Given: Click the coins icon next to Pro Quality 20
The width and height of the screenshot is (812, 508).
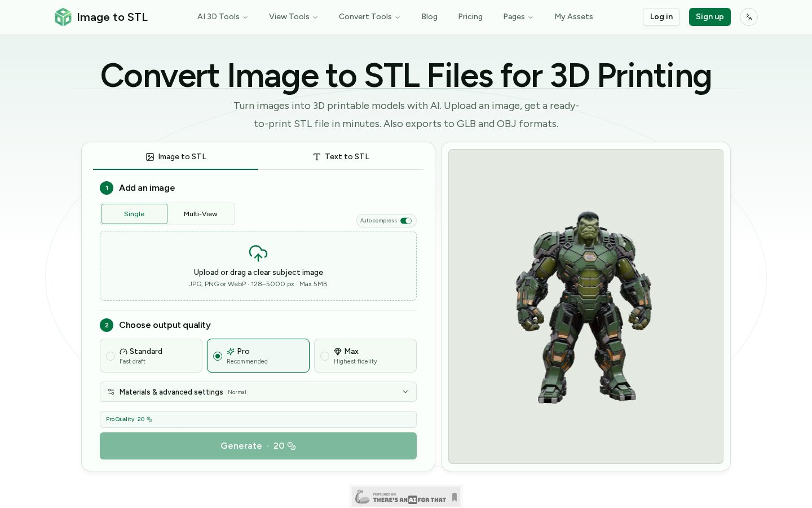Looking at the screenshot, I should (x=149, y=419).
